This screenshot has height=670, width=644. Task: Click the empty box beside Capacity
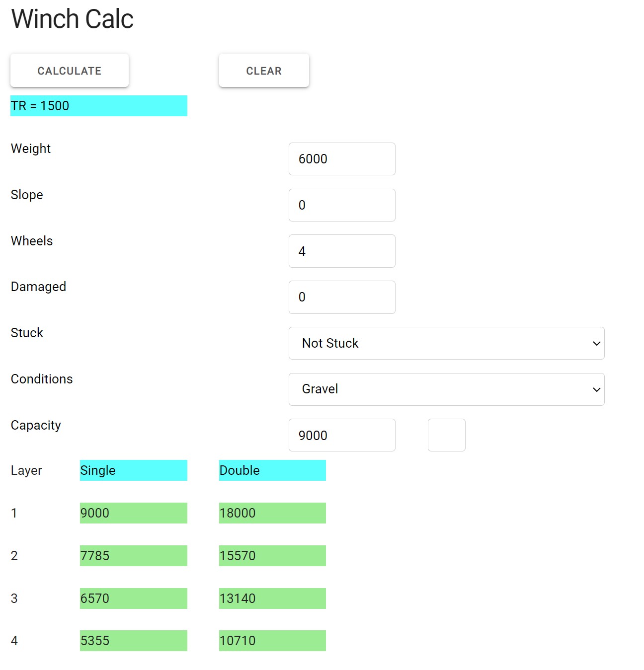[446, 435]
